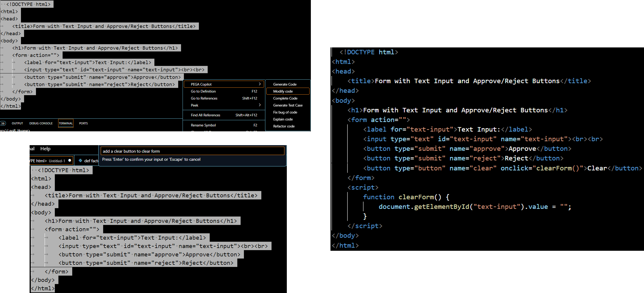Click the Python icon on the def fact tab

tap(80, 161)
